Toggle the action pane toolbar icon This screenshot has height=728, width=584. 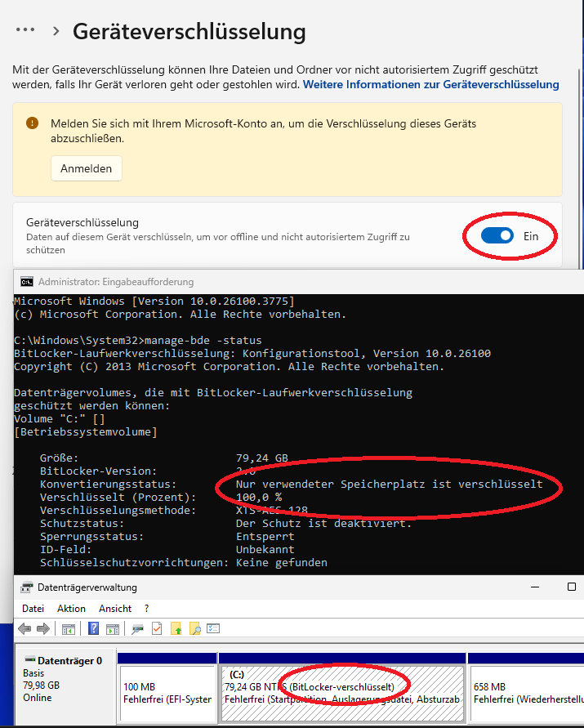(113, 629)
